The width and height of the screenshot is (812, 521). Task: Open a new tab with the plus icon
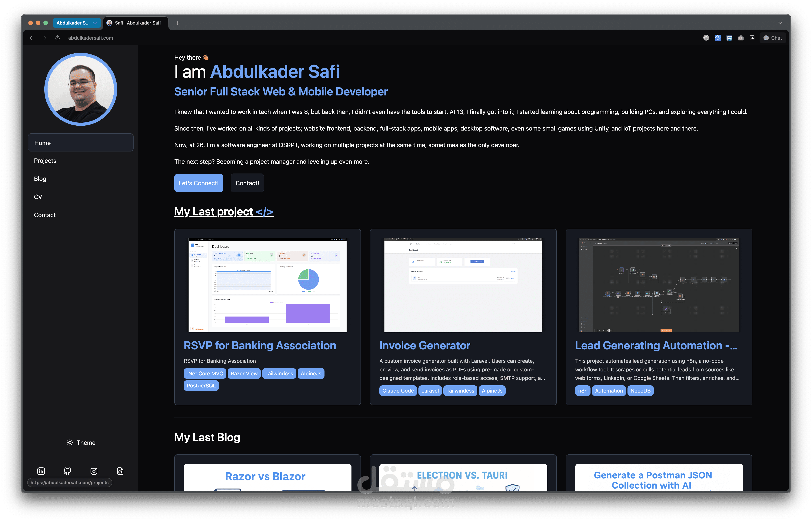[x=178, y=23]
